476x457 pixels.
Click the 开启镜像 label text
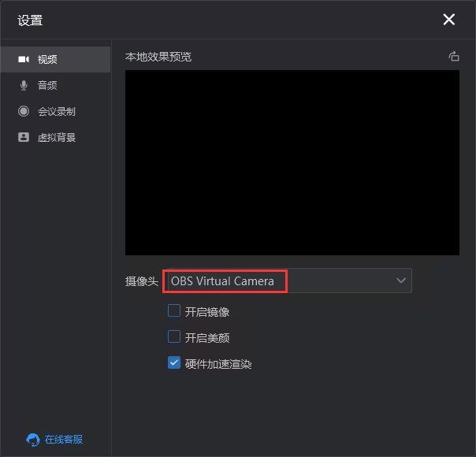click(x=207, y=312)
